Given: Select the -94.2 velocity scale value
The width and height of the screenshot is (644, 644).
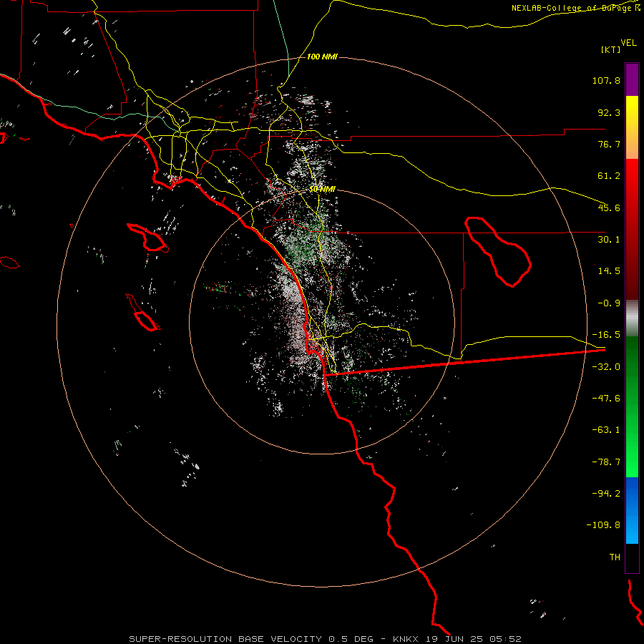Looking at the screenshot, I should pyautogui.click(x=606, y=493).
